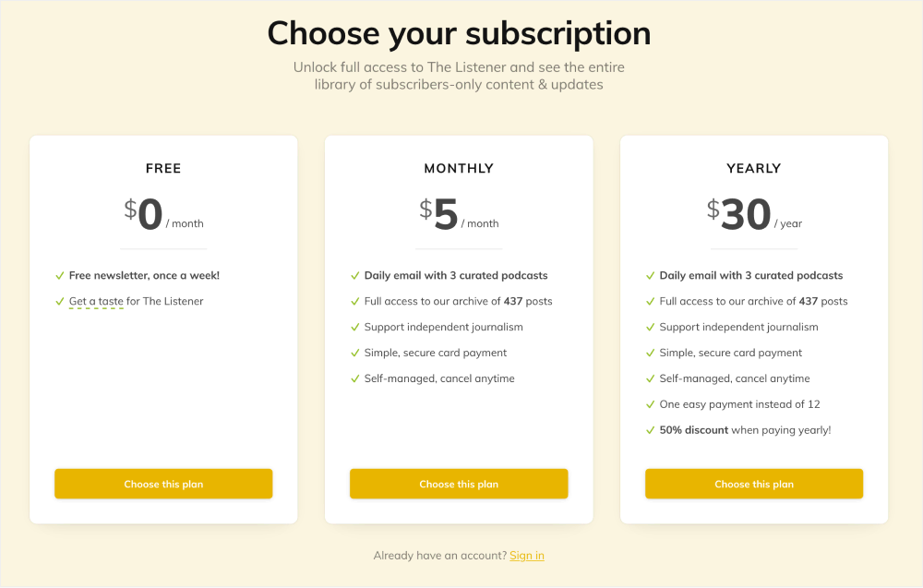The image size is (923, 588).
Task: Choose the Monthly plan button
Action: (459, 483)
